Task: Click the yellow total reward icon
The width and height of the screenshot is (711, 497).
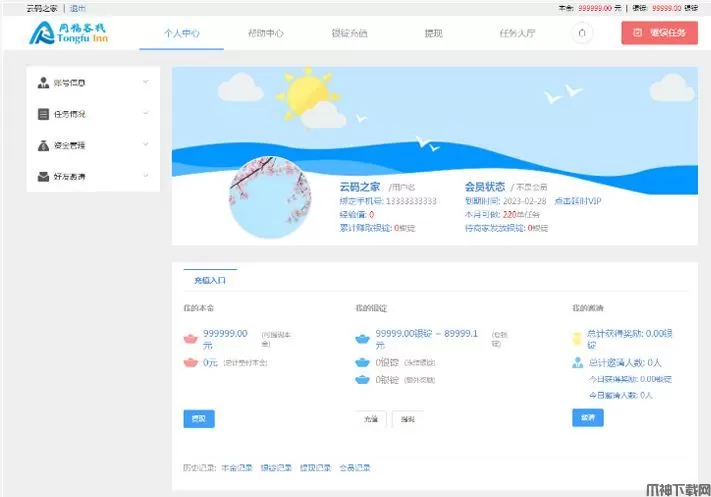Action: pyautogui.click(x=577, y=338)
